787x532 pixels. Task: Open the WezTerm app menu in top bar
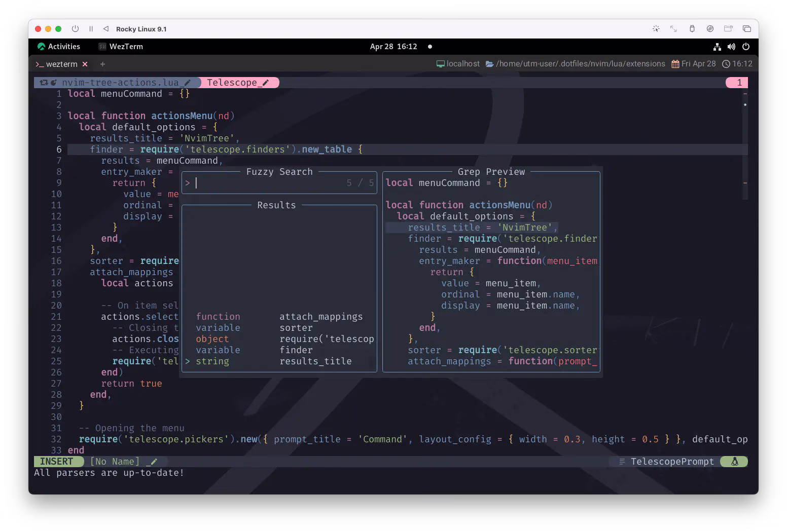pos(121,47)
